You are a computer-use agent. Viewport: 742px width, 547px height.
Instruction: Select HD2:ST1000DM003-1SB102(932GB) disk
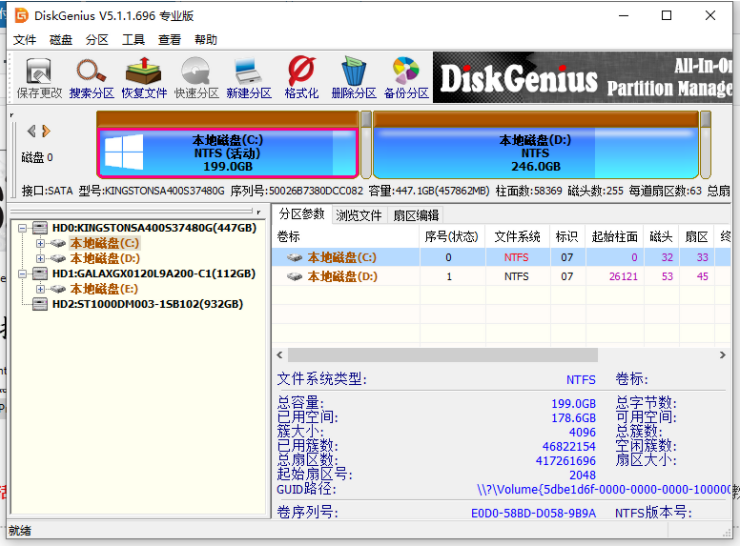tap(148, 304)
